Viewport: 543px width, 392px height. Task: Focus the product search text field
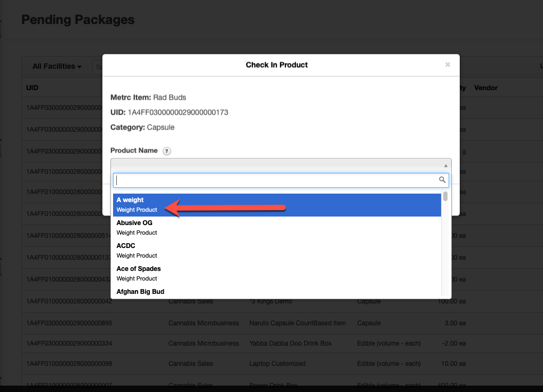(x=275, y=180)
